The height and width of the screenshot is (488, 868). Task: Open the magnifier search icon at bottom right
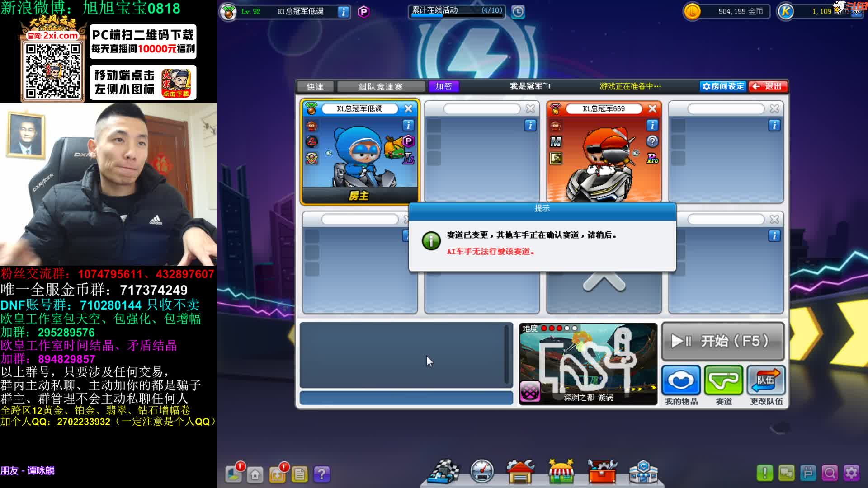click(x=830, y=473)
